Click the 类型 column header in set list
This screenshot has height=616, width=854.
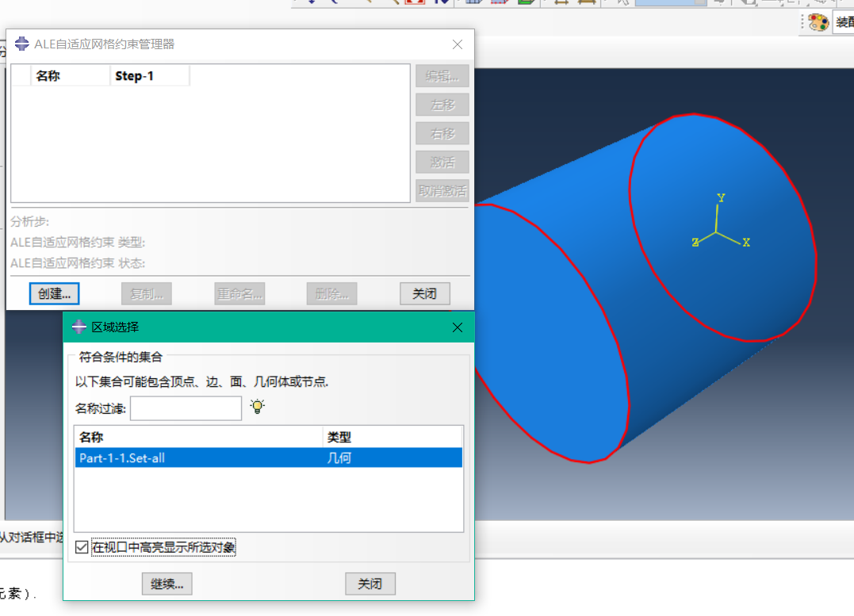(x=393, y=437)
